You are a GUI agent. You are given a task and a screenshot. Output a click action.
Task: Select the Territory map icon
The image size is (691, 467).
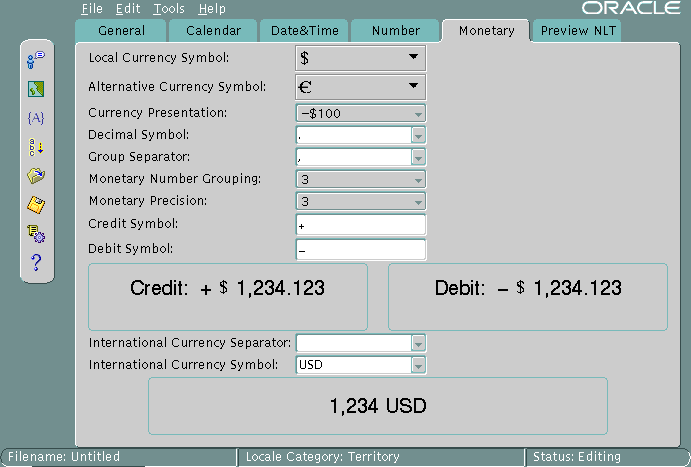(x=36, y=90)
